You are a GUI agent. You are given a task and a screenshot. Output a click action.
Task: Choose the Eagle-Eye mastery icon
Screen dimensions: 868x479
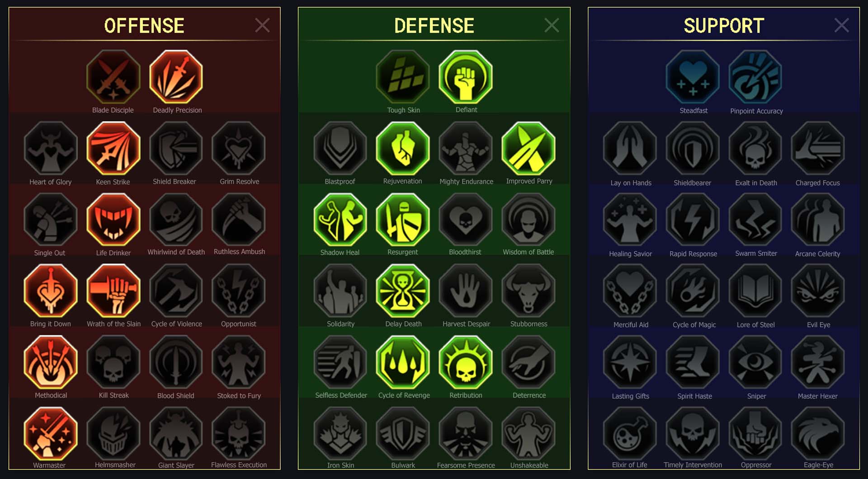[818, 433]
